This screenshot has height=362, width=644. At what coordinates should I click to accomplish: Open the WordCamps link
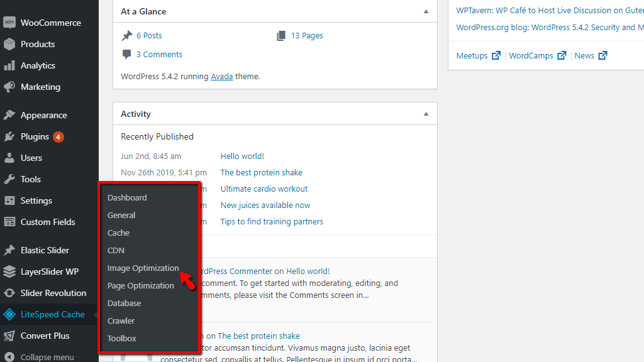pyautogui.click(x=531, y=55)
